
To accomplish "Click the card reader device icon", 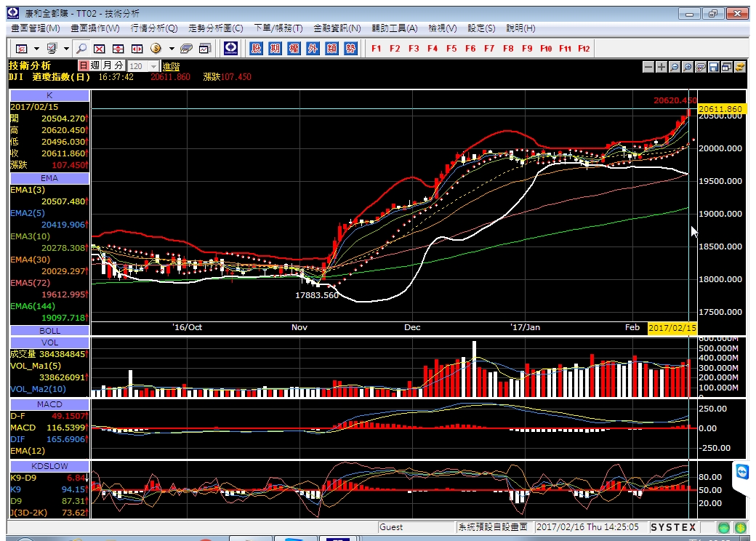I will pyautogui.click(x=187, y=48).
